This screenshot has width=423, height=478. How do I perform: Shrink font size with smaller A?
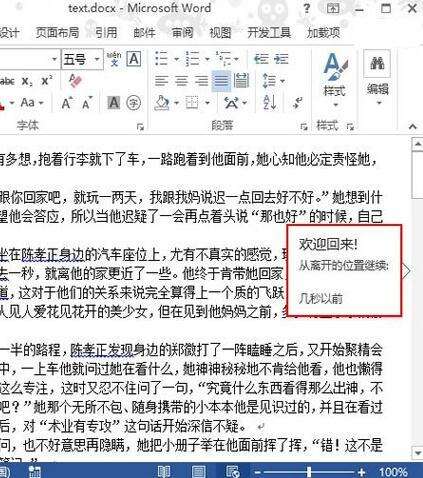[87, 104]
